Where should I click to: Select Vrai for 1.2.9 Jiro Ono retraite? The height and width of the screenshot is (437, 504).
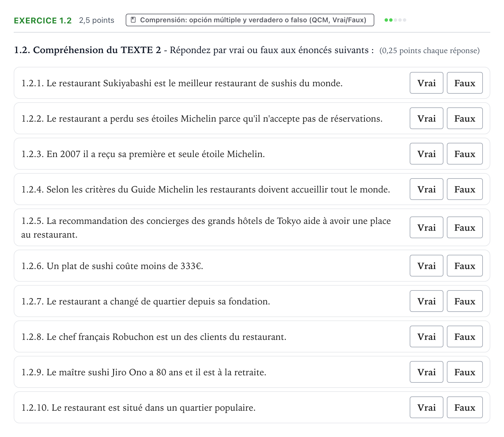[x=426, y=372]
